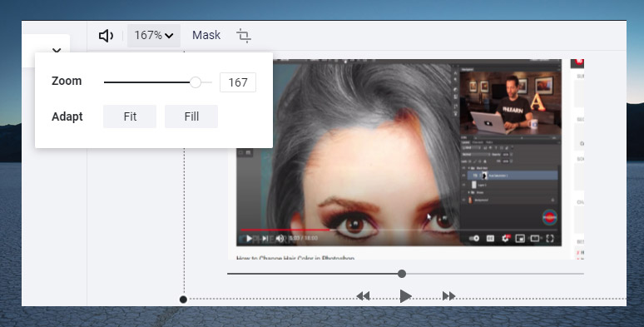Play the preview with the play button
Image resolution: width=644 pixels, height=327 pixels.
[x=405, y=295]
